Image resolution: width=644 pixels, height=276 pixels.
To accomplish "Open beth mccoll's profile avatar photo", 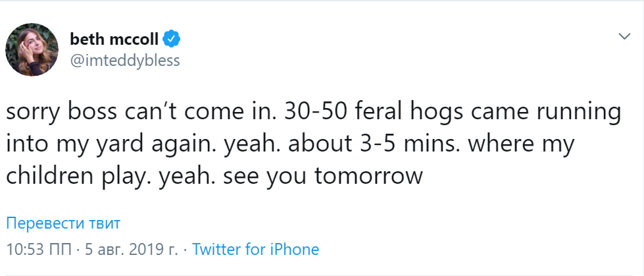I will point(32,50).
